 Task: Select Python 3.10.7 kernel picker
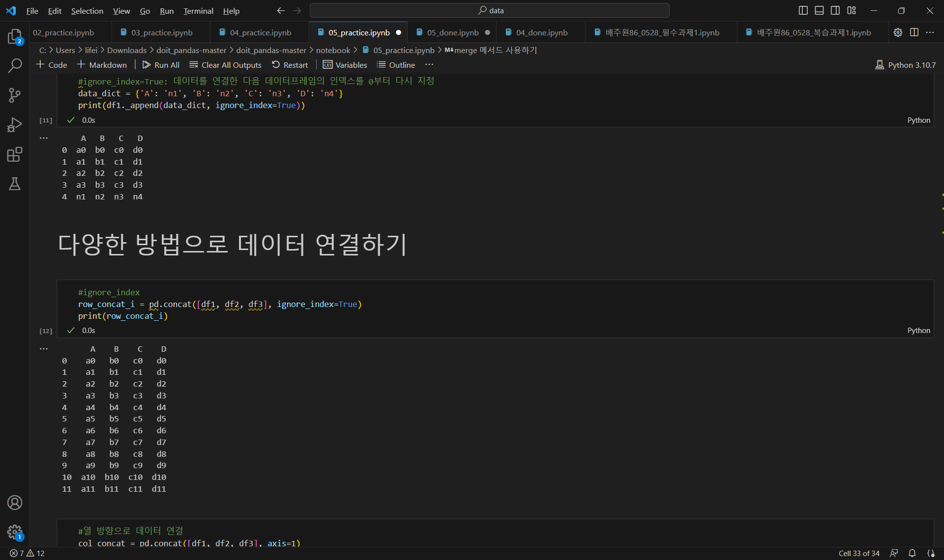(906, 65)
